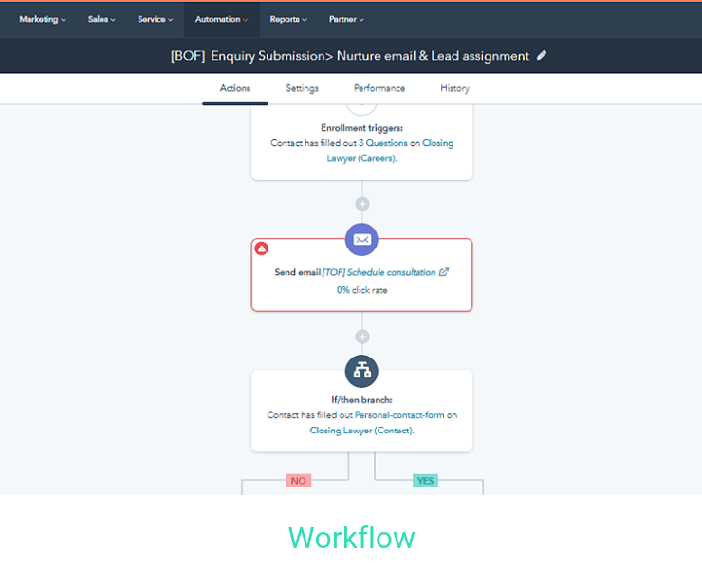Click the Send email envelope icon

tap(361, 239)
